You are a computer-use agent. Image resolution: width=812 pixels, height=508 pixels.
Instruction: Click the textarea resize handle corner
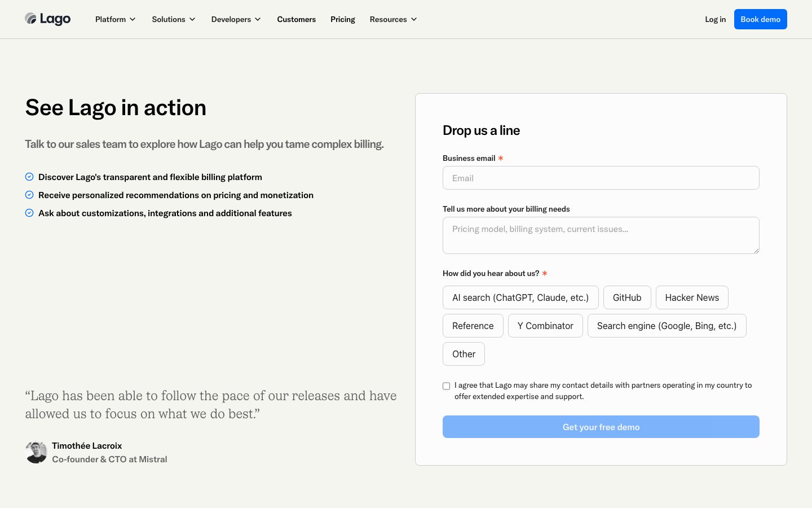click(756, 251)
